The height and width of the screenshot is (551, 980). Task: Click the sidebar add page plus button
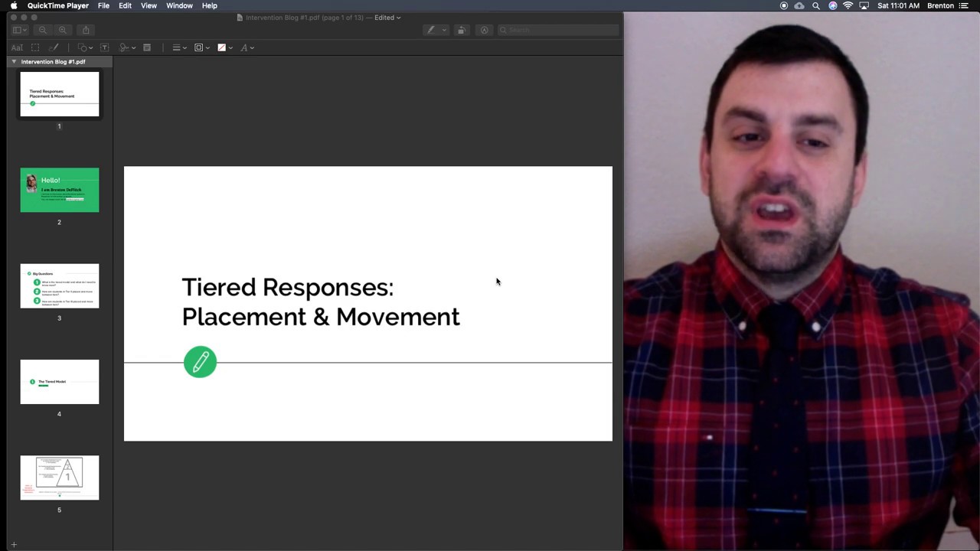click(x=14, y=545)
